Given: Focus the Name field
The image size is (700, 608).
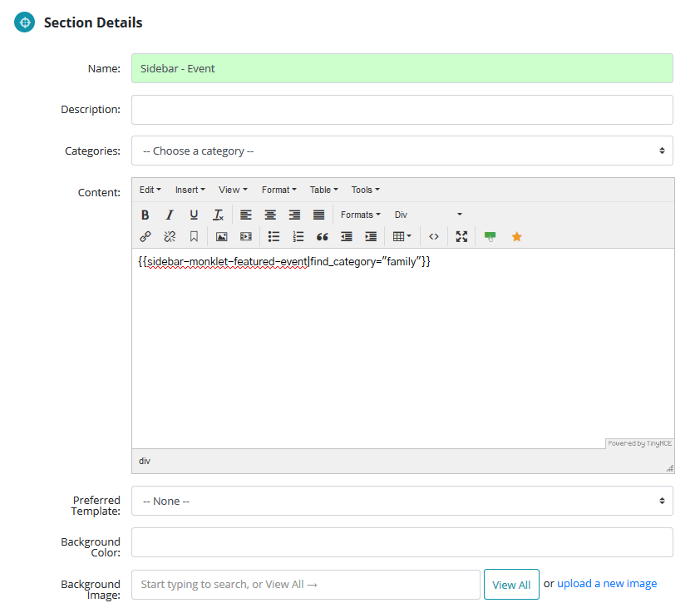Looking at the screenshot, I should [x=402, y=68].
